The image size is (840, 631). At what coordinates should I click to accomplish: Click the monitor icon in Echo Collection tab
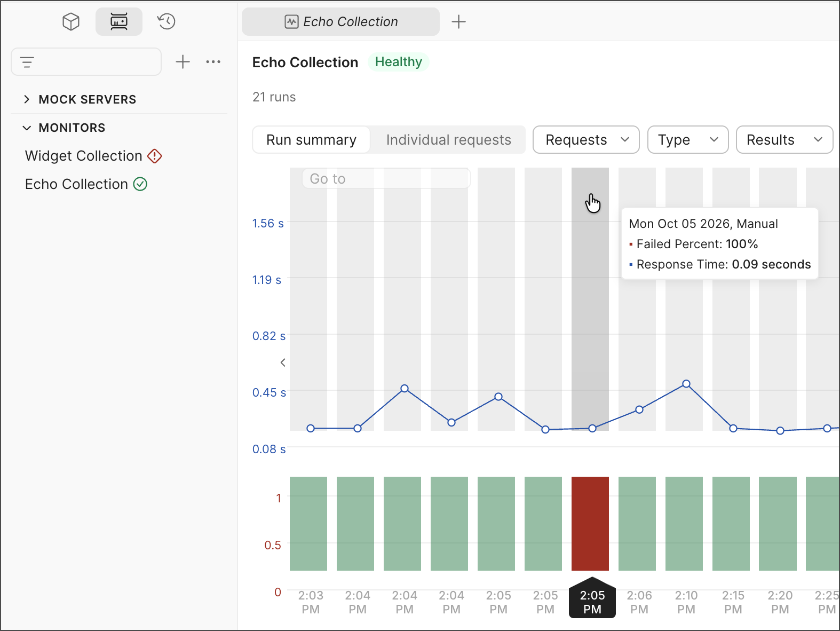click(x=291, y=22)
